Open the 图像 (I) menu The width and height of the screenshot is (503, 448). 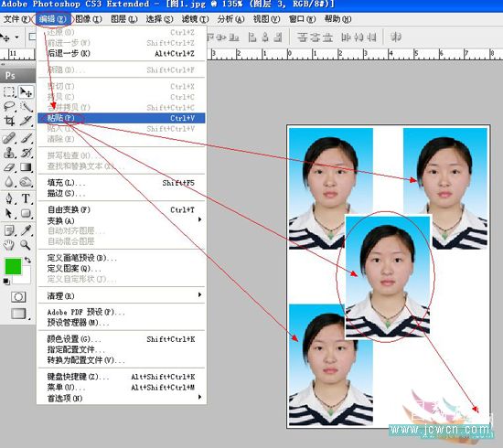[x=89, y=19]
